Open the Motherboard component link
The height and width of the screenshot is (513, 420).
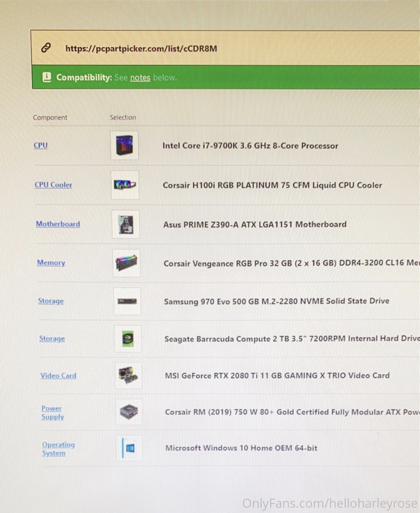click(58, 224)
